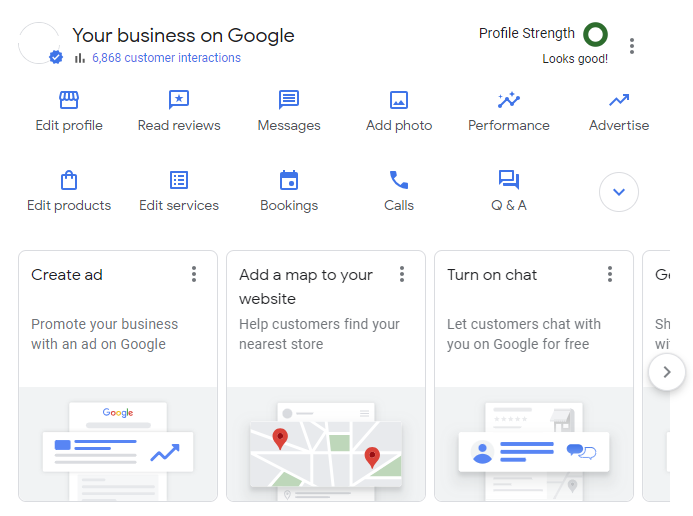The image size is (693, 516).
Task: Click the Looks good! status text
Action: (x=575, y=59)
